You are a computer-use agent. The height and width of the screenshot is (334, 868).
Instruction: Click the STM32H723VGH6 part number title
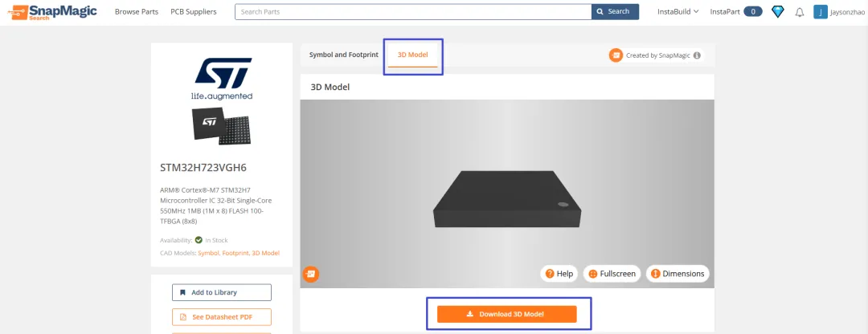tap(203, 168)
